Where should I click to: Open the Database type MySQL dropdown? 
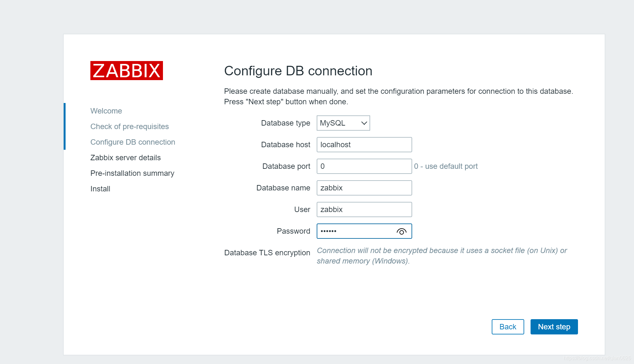(343, 123)
